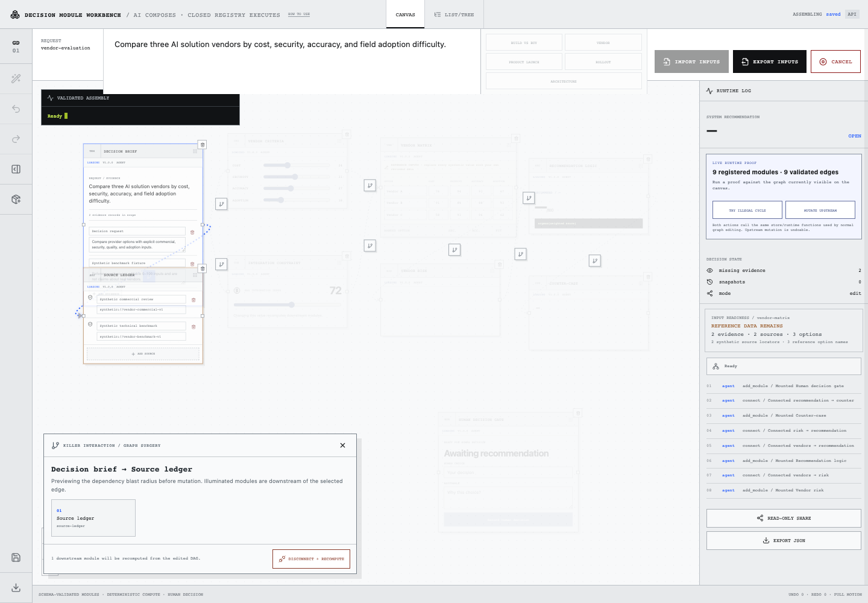Delete the Vendor Risk module via trash icon
868x603 pixels.
[x=499, y=264]
